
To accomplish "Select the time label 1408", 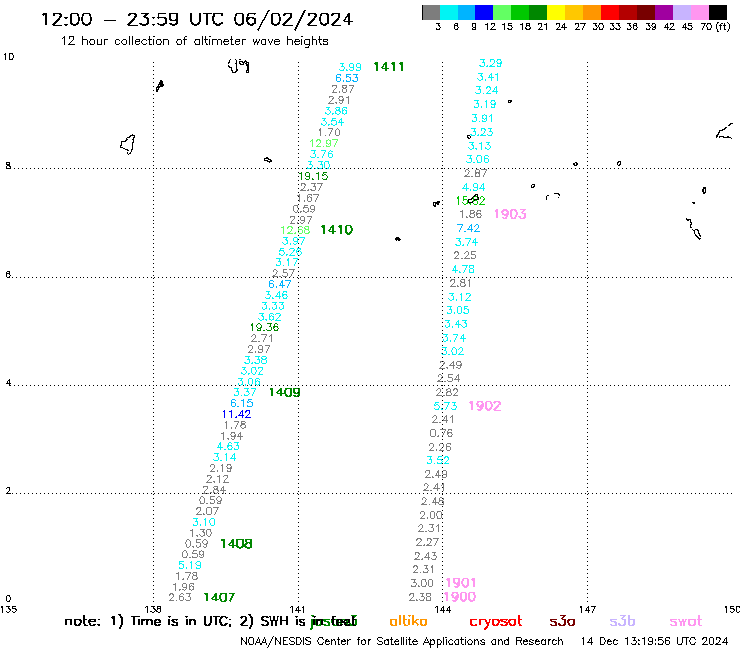I will (236, 544).
